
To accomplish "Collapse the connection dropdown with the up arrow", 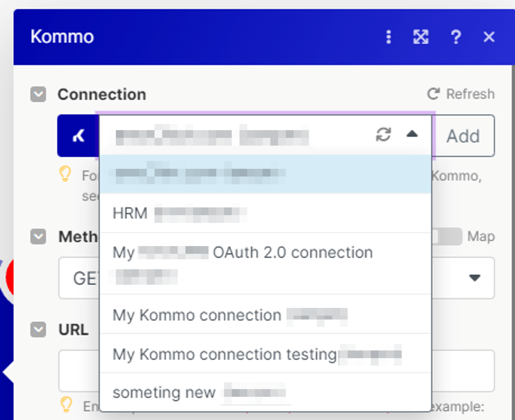I will coord(412,134).
